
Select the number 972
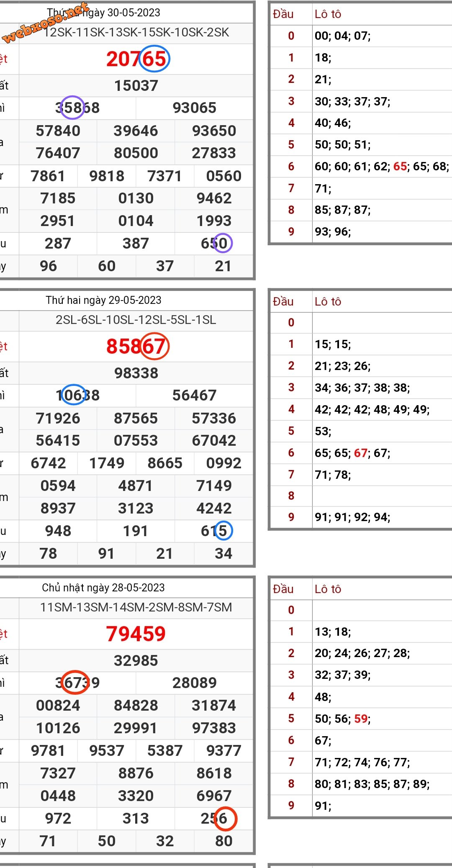58,819
